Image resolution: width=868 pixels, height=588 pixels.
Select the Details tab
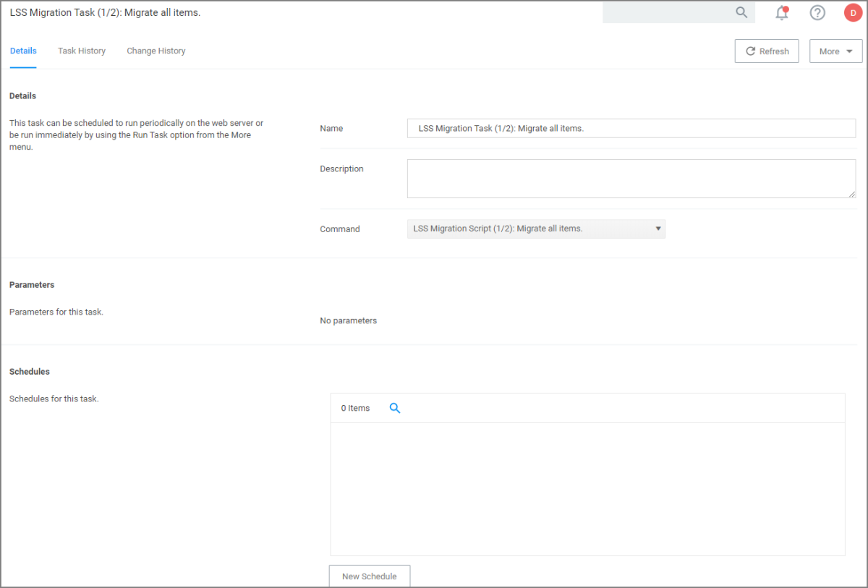[x=23, y=51]
